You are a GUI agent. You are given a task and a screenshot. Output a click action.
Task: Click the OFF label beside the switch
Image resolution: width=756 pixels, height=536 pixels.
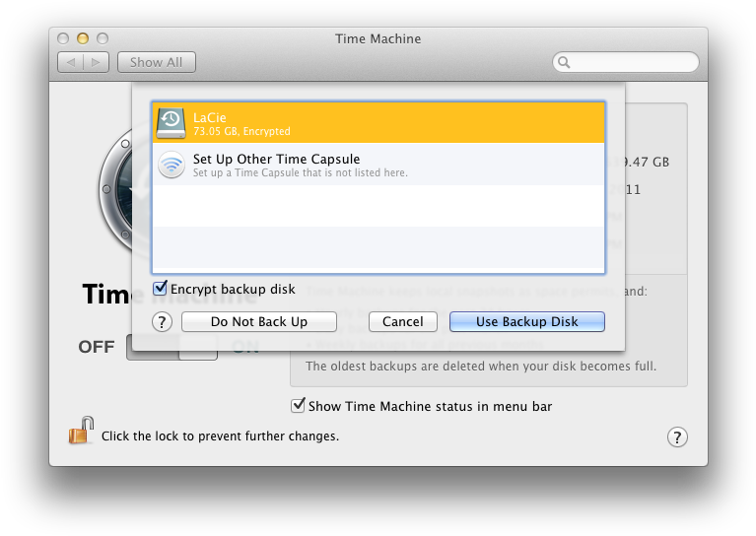[97, 347]
